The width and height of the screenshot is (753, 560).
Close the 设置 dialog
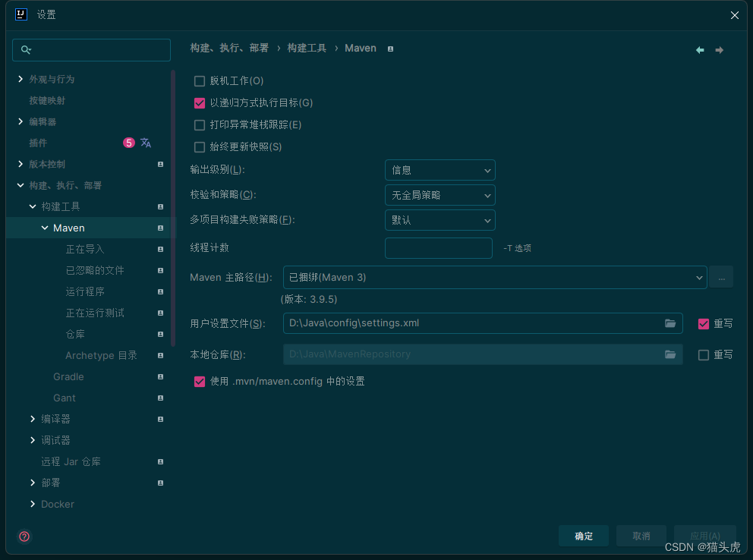734,15
